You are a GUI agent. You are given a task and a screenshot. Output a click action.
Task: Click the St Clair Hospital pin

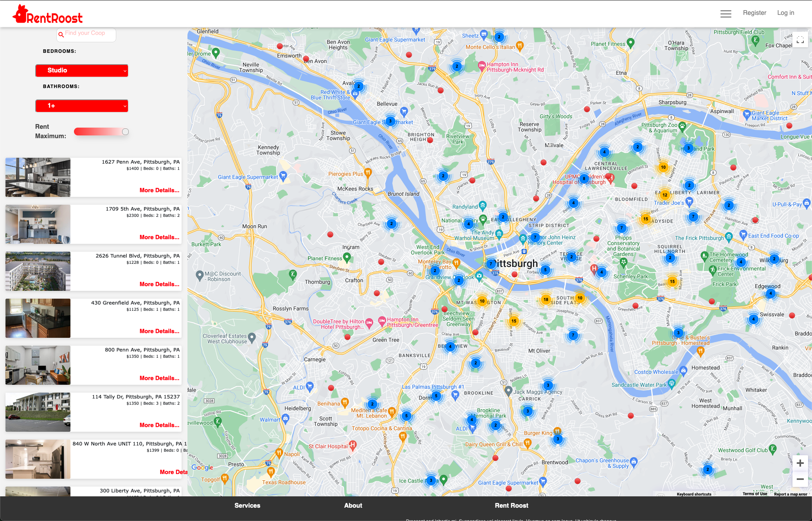353,445
